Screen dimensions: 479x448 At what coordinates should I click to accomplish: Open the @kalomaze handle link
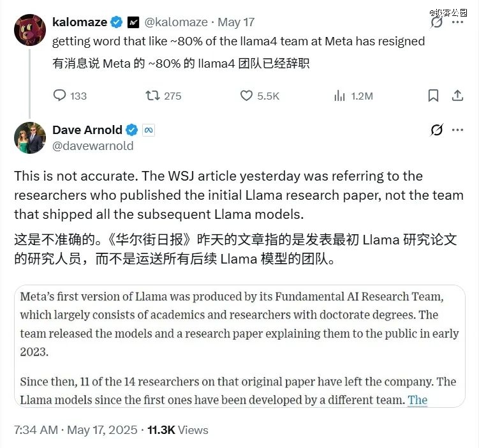coord(176,22)
